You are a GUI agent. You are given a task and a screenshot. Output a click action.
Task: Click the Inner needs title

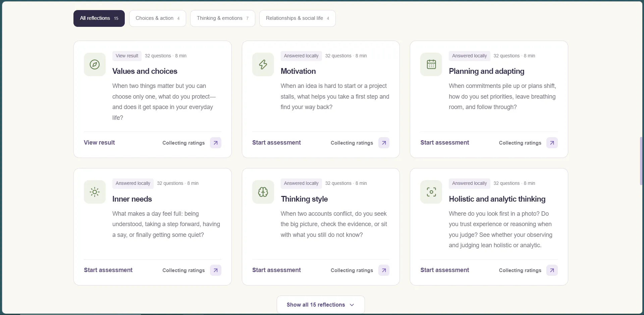[x=132, y=199]
